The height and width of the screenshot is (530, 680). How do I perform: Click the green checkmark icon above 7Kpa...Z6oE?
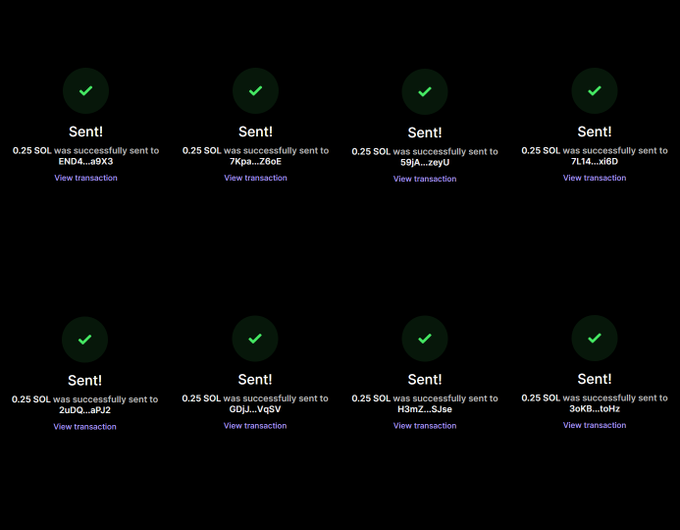(x=255, y=91)
